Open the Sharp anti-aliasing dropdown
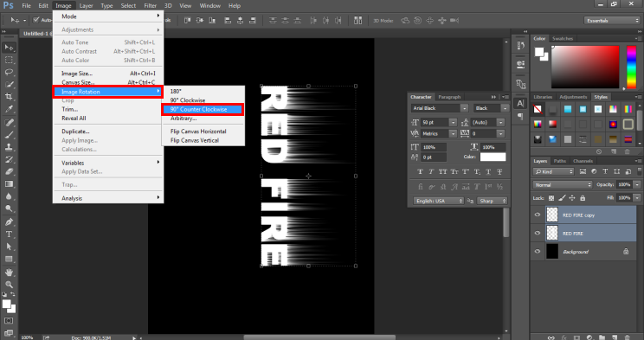This screenshot has width=644, height=340. pos(492,201)
